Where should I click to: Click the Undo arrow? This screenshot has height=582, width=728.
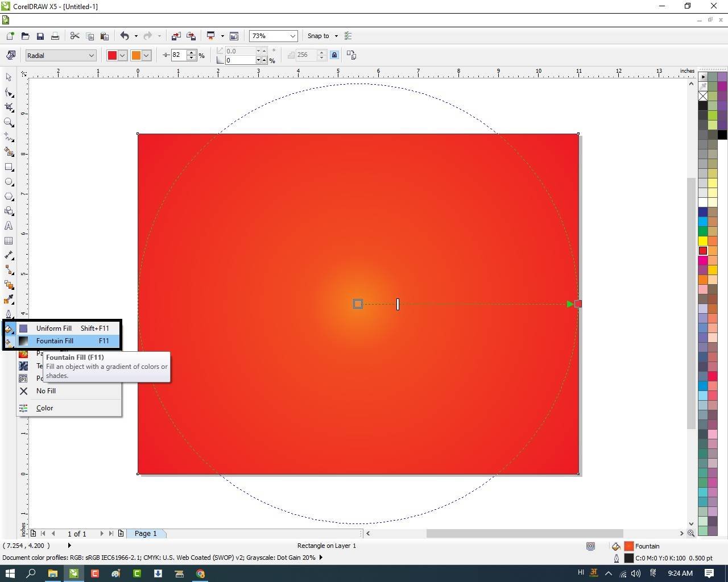125,36
